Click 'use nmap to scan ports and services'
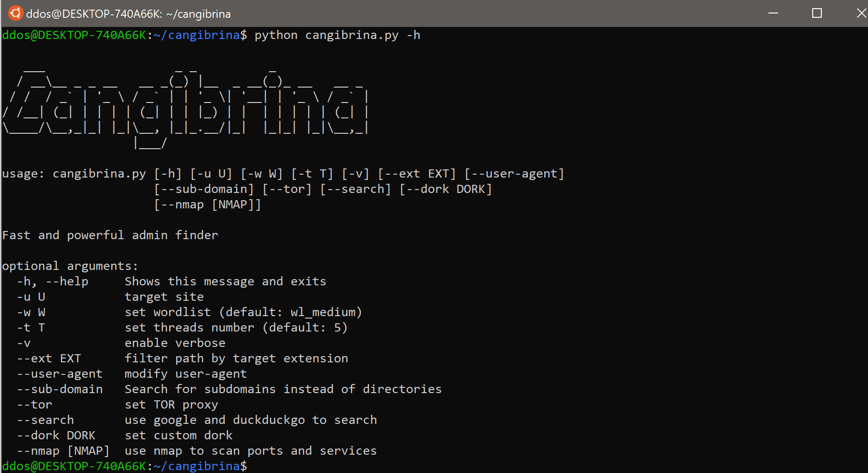Screen dimensions: 868x473 (x=251, y=451)
